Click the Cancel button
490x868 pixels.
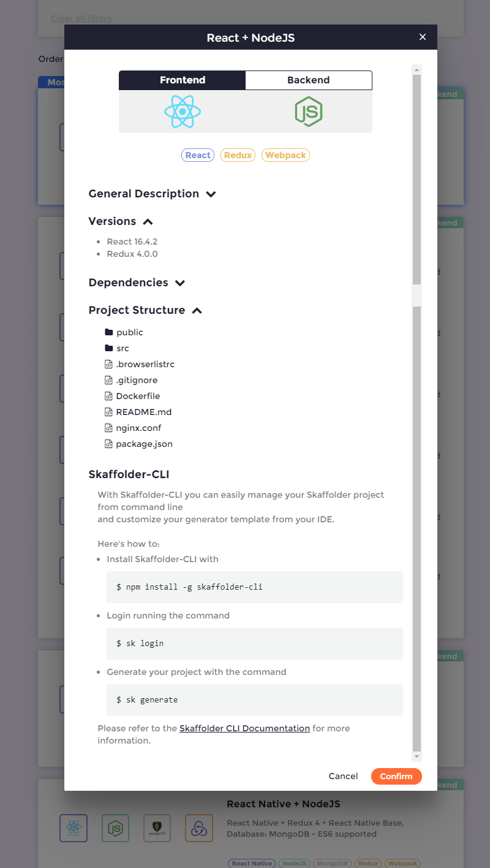tap(343, 776)
